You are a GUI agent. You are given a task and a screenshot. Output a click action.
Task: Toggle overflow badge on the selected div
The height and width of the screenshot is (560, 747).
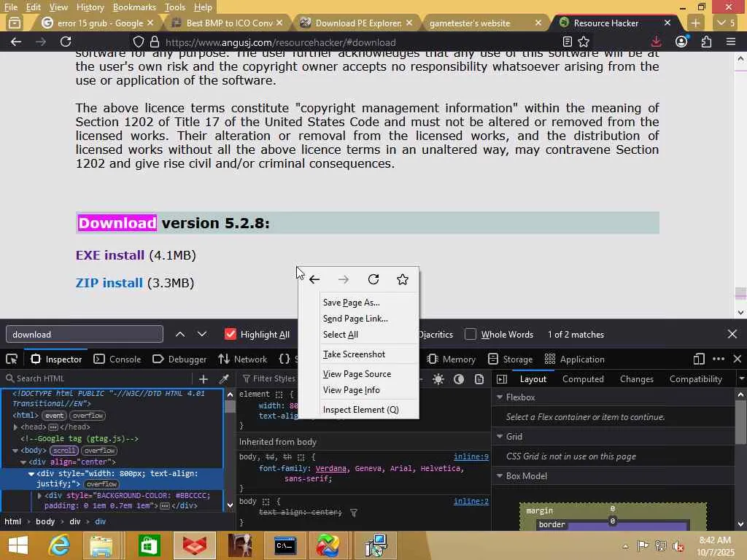pyautogui.click(x=101, y=484)
